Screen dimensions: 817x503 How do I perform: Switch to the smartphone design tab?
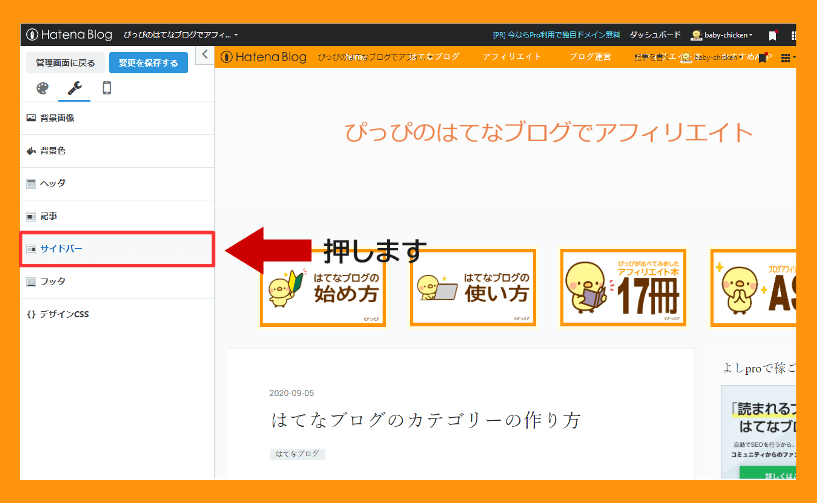pyautogui.click(x=107, y=88)
